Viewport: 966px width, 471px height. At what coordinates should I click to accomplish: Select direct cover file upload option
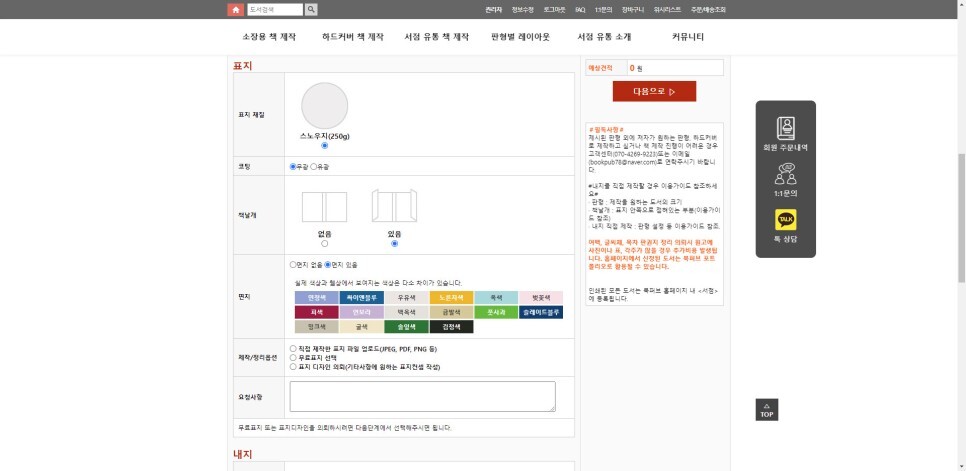coord(293,348)
